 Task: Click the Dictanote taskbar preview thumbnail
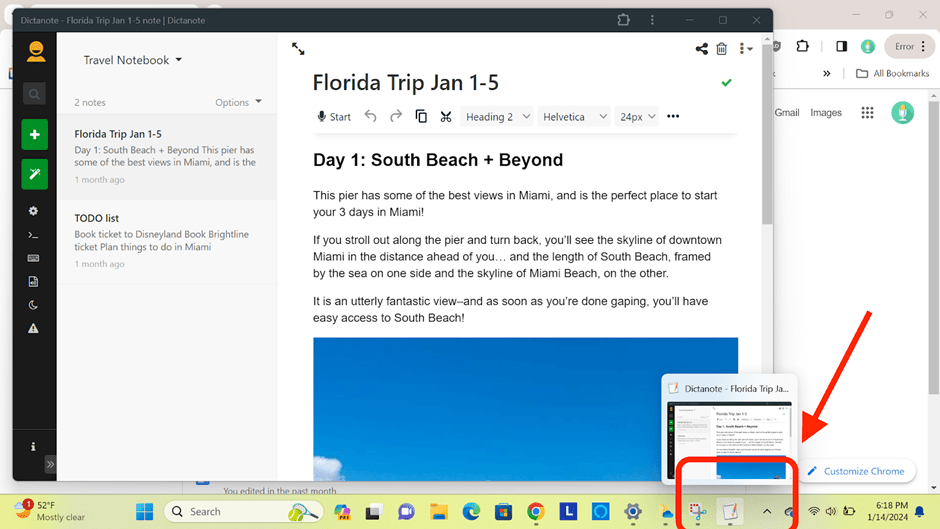pos(729,440)
